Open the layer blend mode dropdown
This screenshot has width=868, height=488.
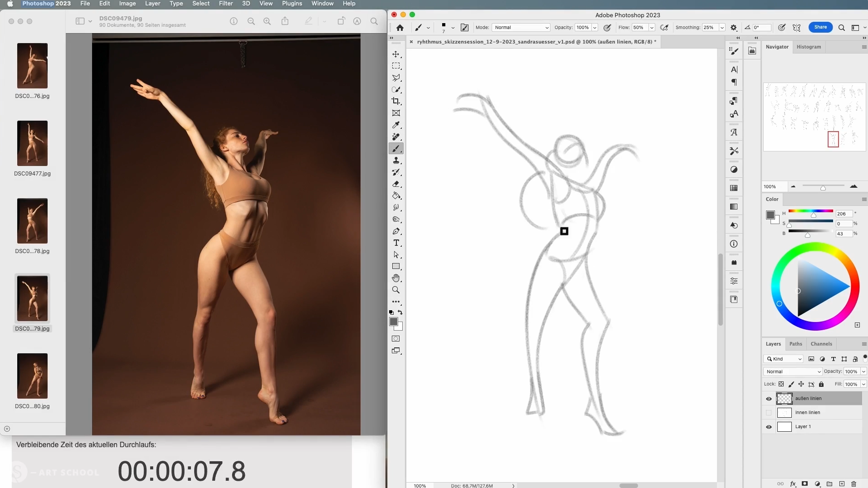click(792, 371)
